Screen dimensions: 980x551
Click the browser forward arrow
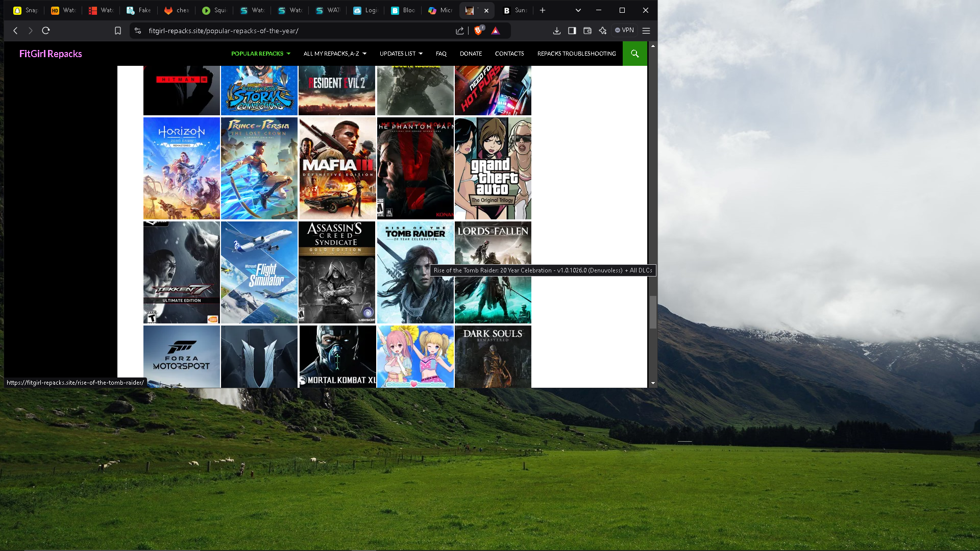[x=31, y=31]
